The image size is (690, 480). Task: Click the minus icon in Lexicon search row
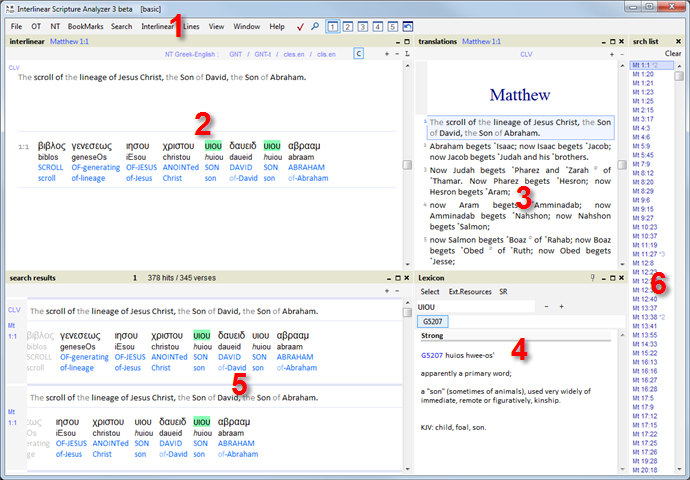tap(547, 306)
